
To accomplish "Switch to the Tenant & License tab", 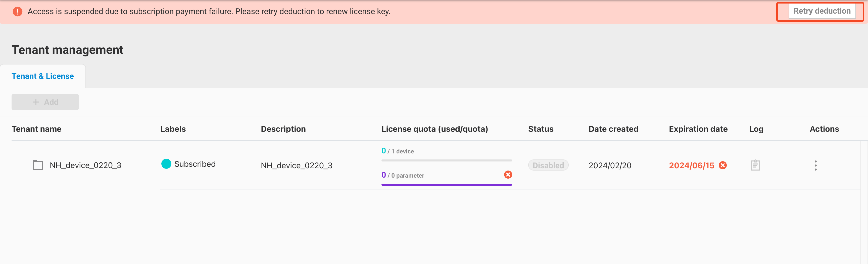I will (x=43, y=76).
